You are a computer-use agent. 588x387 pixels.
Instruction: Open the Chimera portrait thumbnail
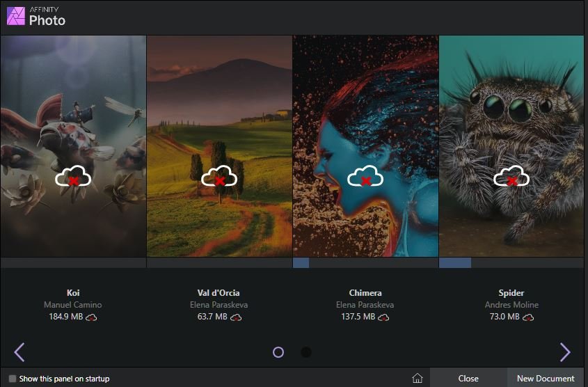coord(365,146)
